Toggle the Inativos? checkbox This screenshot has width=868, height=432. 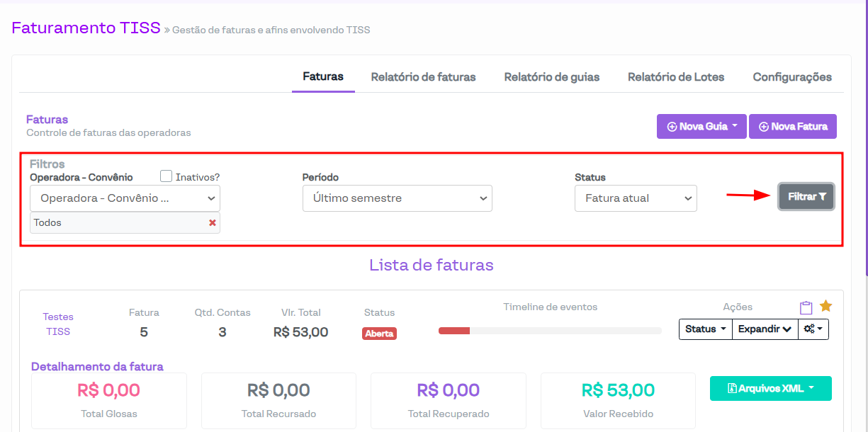167,176
